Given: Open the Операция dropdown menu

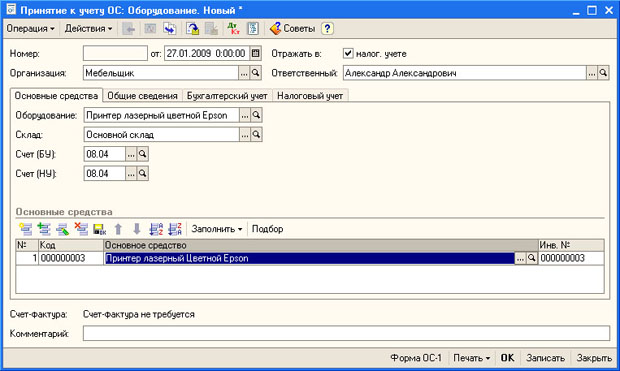Looking at the screenshot, I should tap(30, 28).
